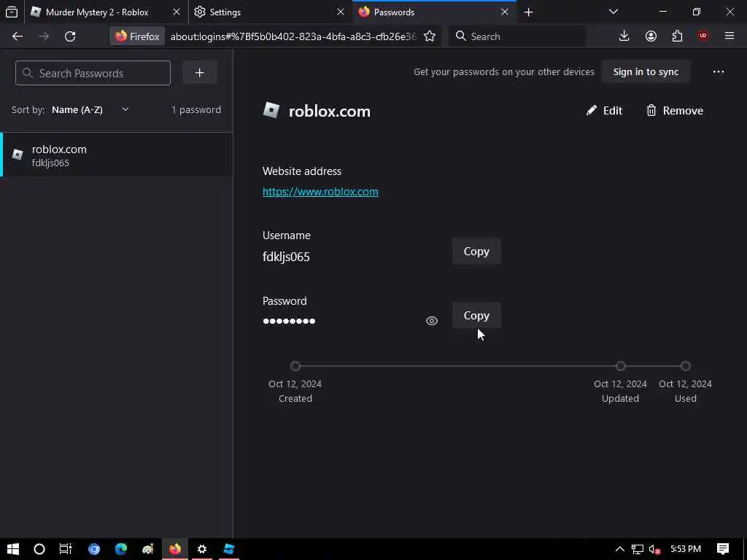Open the Firefox hamburger application menu
This screenshot has width=747, height=560.
click(x=729, y=36)
